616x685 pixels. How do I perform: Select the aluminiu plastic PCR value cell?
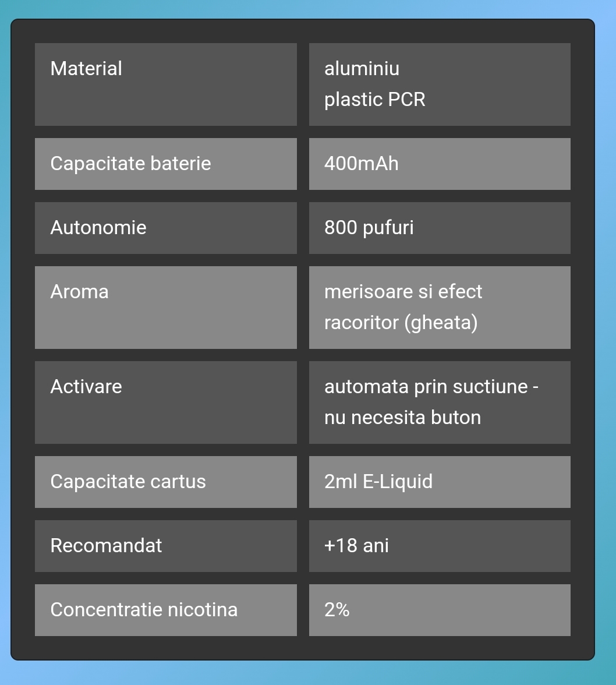(440, 84)
